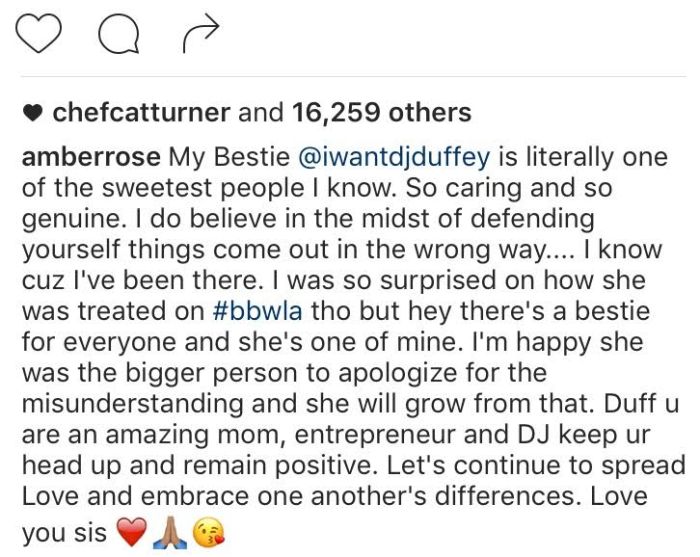Like the post with the heart icon
This screenshot has height=557, width=700.
tap(38, 33)
